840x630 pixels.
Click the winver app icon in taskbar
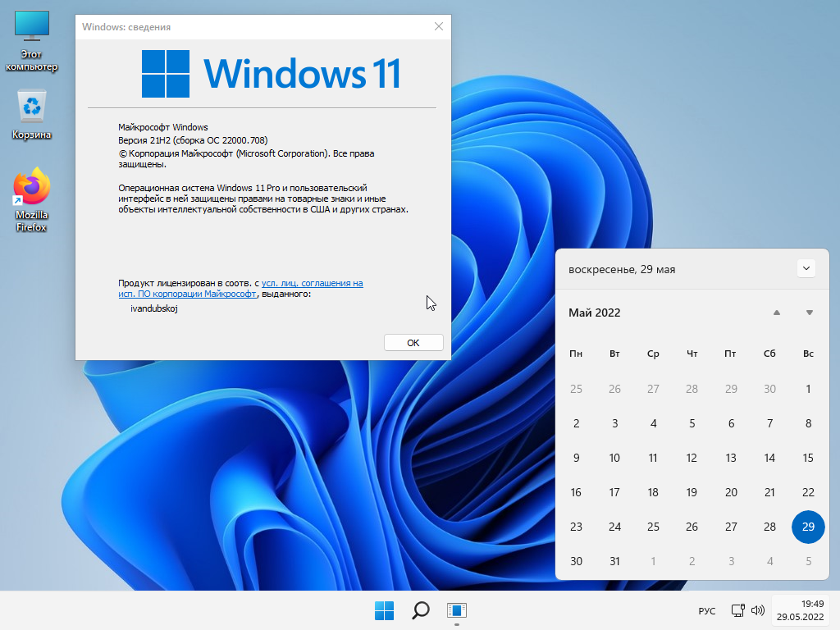pyautogui.click(x=456, y=610)
